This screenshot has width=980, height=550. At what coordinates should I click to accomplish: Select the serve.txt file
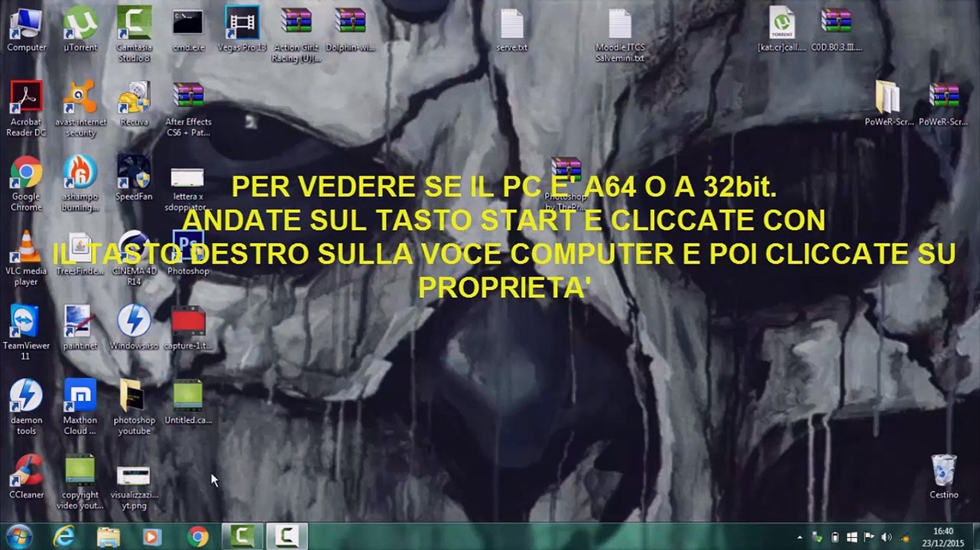[511, 29]
